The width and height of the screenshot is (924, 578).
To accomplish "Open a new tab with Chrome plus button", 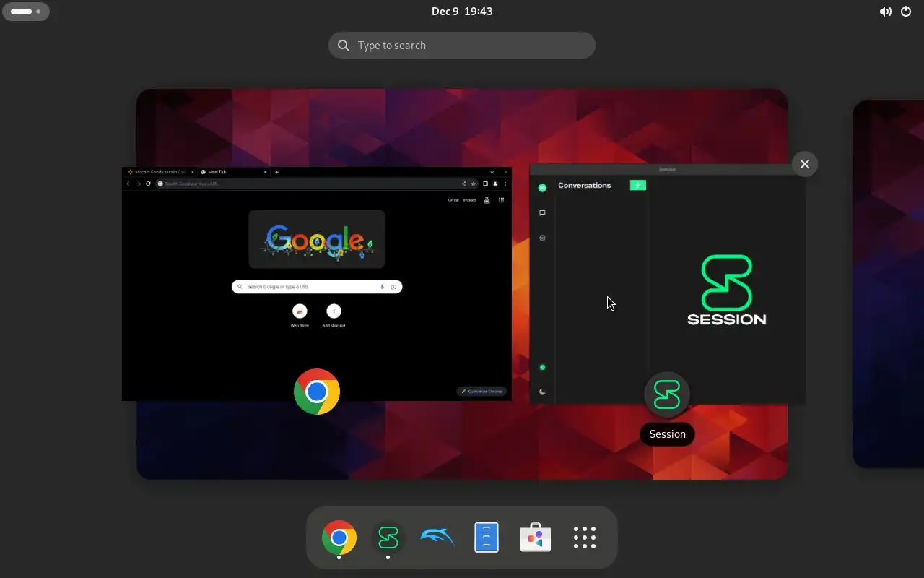I will click(x=276, y=172).
